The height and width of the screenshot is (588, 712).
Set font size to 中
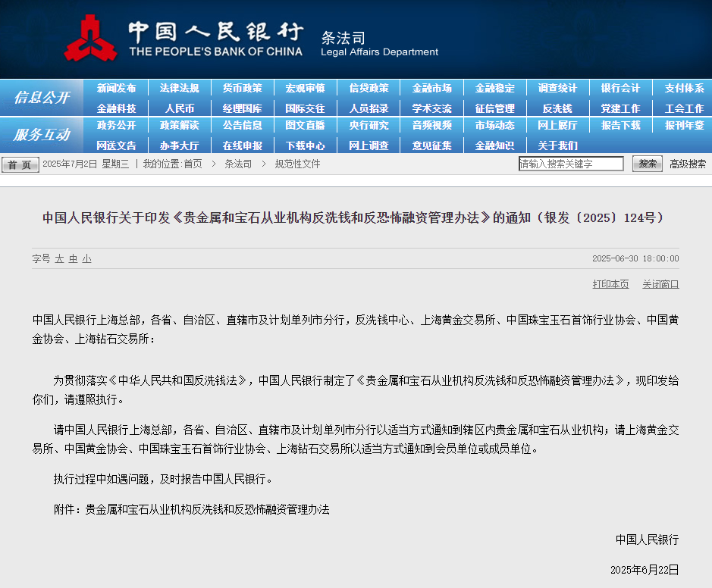pos(73,258)
